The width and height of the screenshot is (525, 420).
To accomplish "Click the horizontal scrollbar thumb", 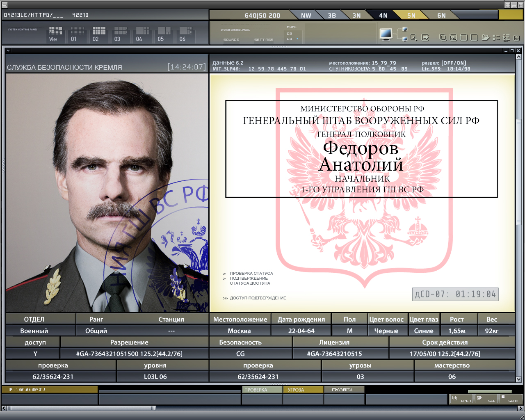I will click(82, 408).
